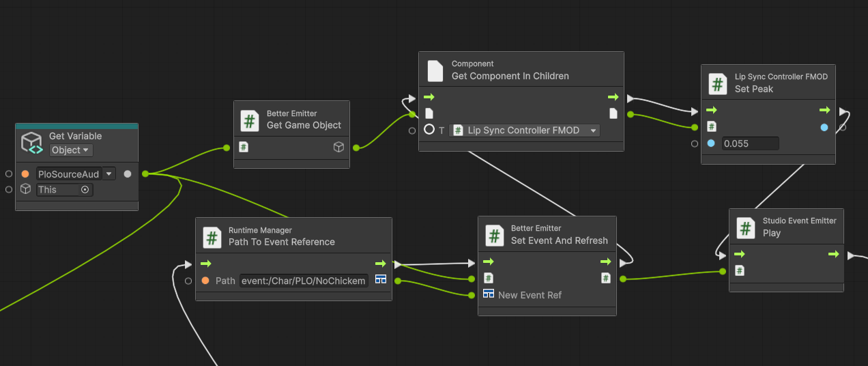Click the New Event Ref struct port icon
The width and height of the screenshot is (868, 366).
tap(489, 294)
